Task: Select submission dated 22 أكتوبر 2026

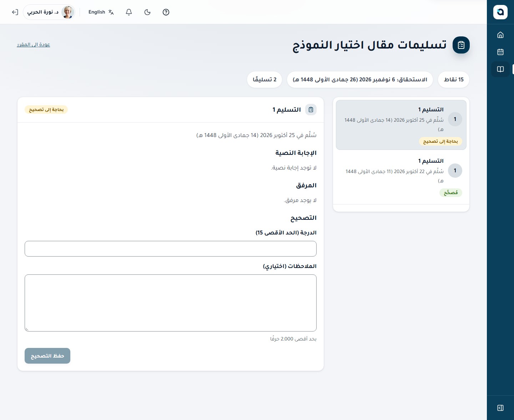Action: (401, 176)
